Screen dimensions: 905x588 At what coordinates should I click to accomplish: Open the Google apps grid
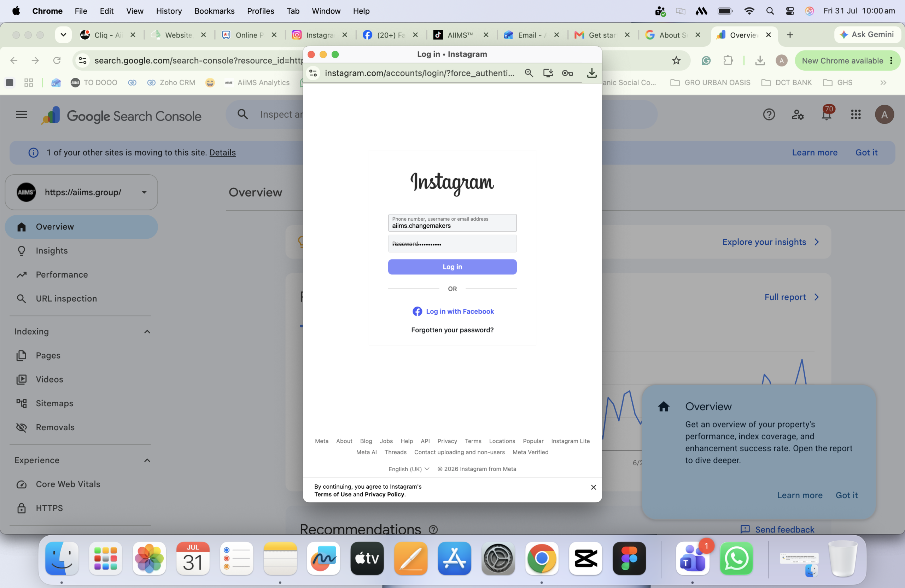[x=856, y=115]
